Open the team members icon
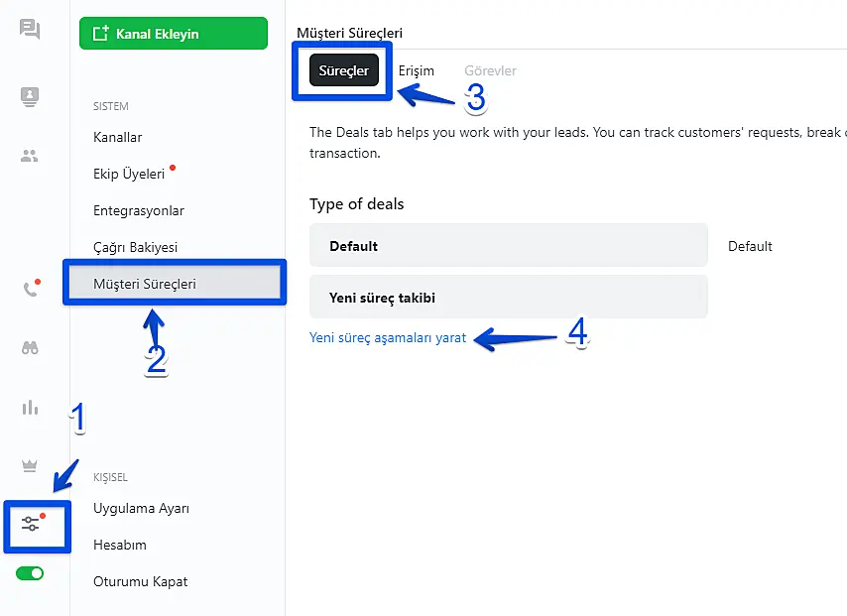This screenshot has height=616, width=847. coord(30,156)
